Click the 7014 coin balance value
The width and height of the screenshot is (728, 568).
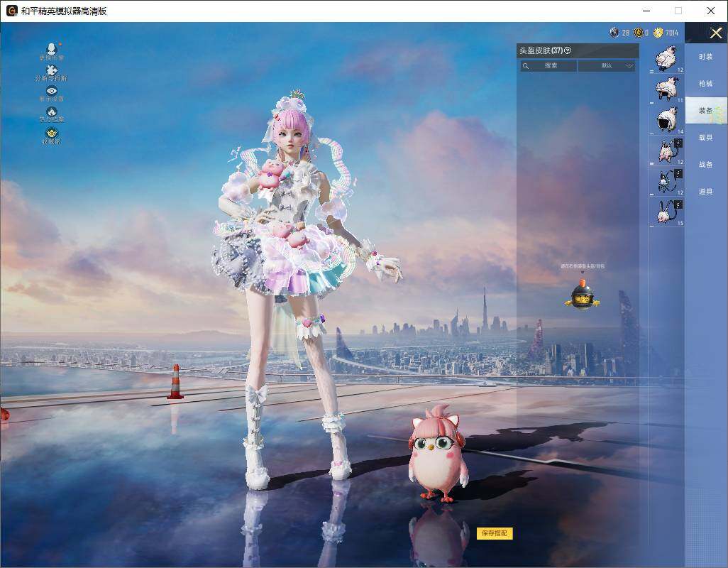tap(671, 33)
